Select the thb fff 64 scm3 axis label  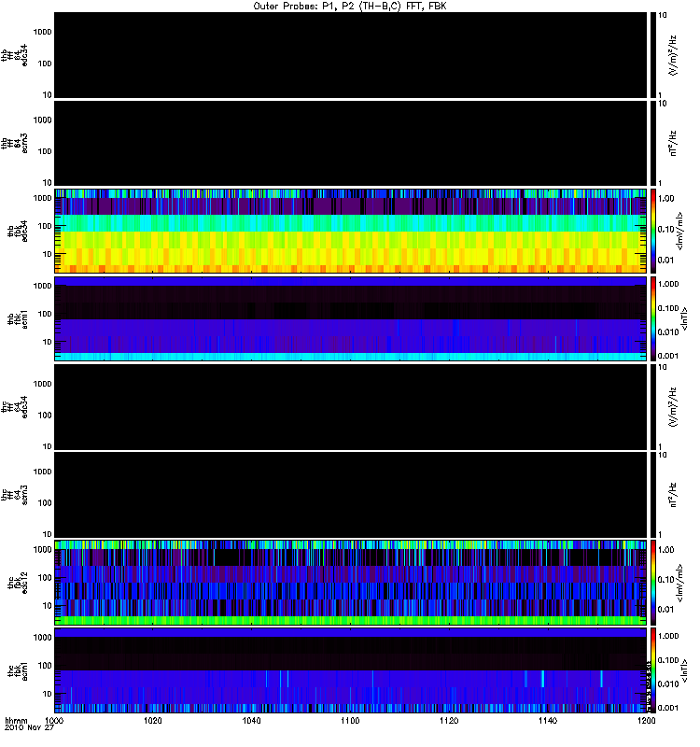[x=14, y=144]
